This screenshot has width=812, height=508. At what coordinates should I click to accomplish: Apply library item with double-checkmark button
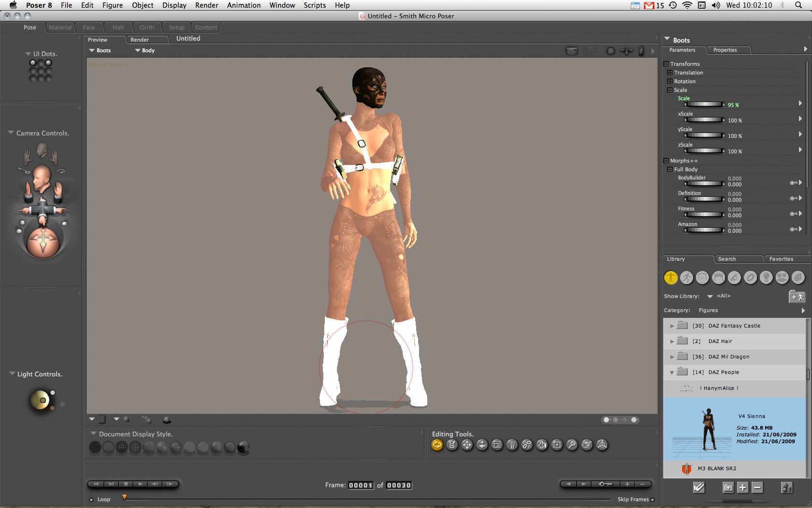click(698, 488)
